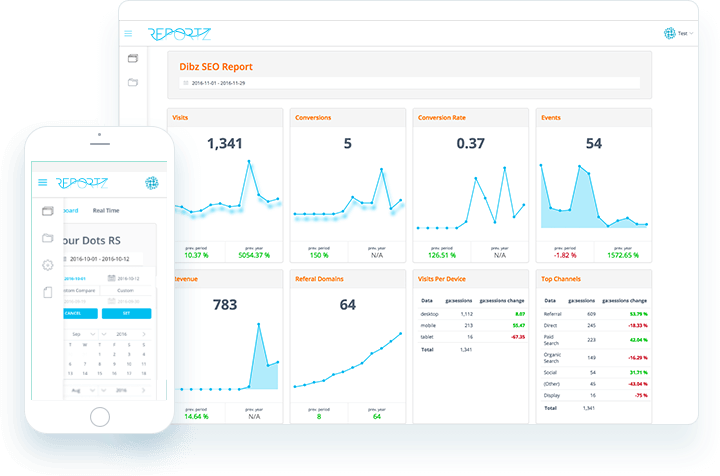Tap the folder icon in phone sidebar
The height and width of the screenshot is (476, 720).
pos(47,238)
